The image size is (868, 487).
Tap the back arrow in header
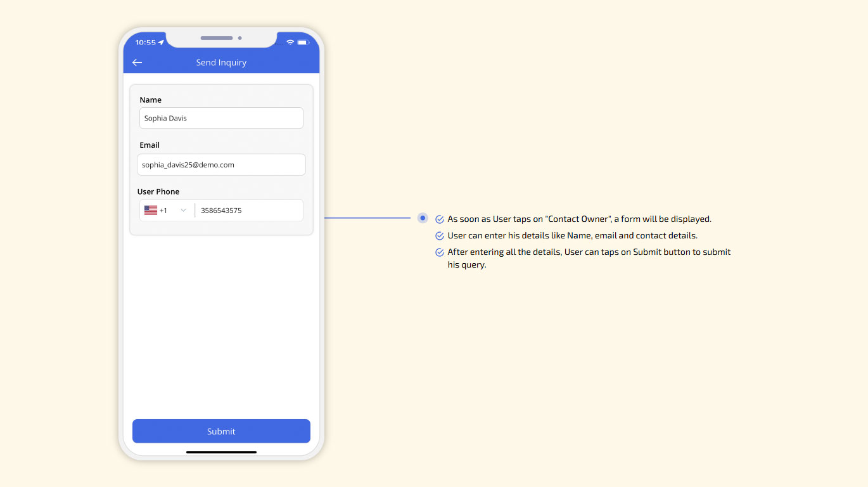click(x=137, y=62)
